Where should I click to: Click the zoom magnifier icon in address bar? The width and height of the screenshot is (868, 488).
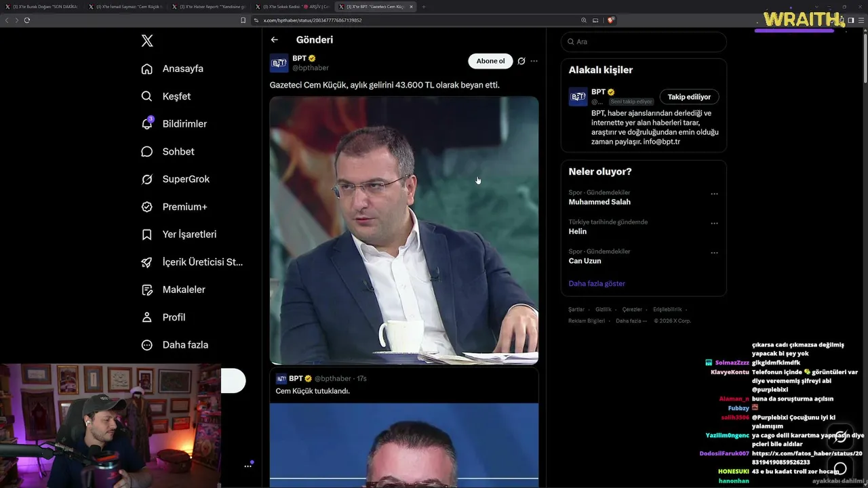[x=584, y=20]
